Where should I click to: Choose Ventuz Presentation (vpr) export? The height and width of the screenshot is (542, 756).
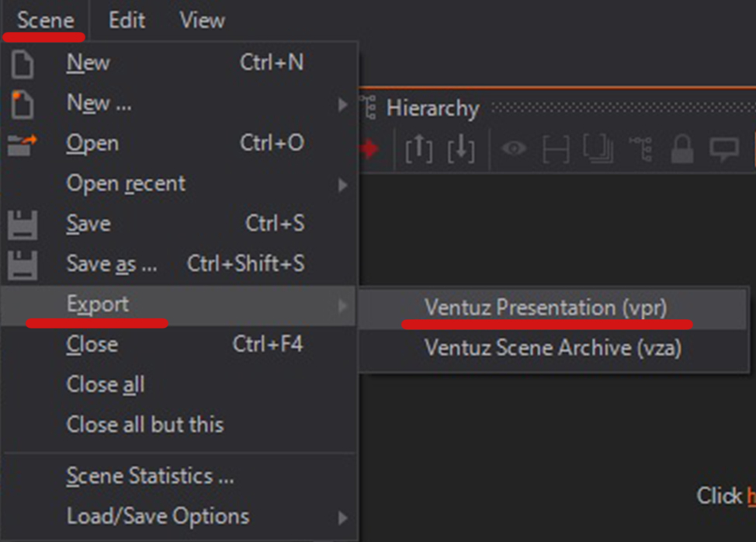546,307
